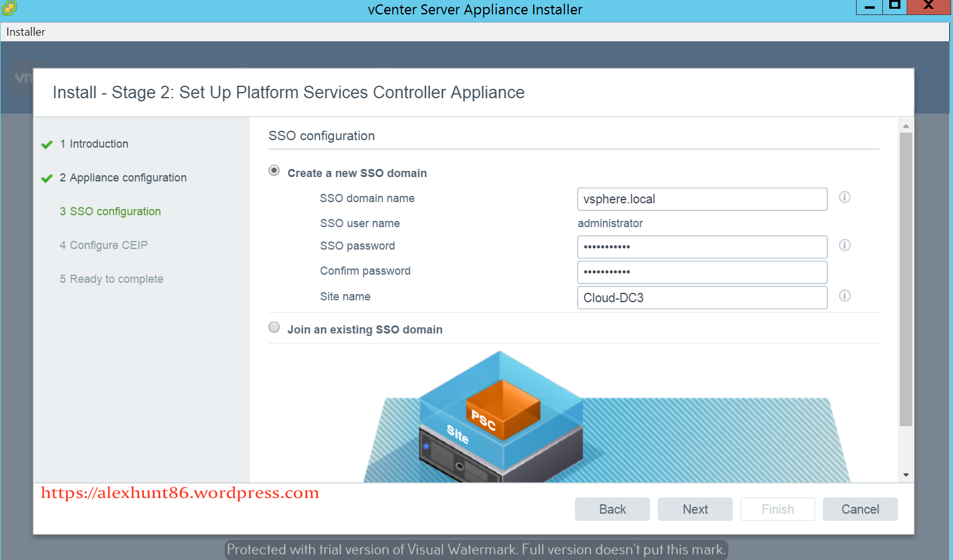This screenshot has width=953, height=560.
Task: Go to step 1 Introduction
Action: click(x=99, y=144)
